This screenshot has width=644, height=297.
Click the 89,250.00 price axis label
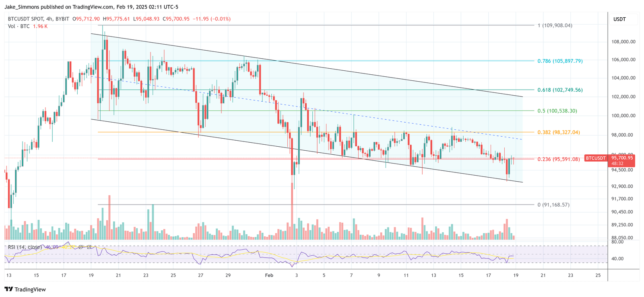point(622,225)
